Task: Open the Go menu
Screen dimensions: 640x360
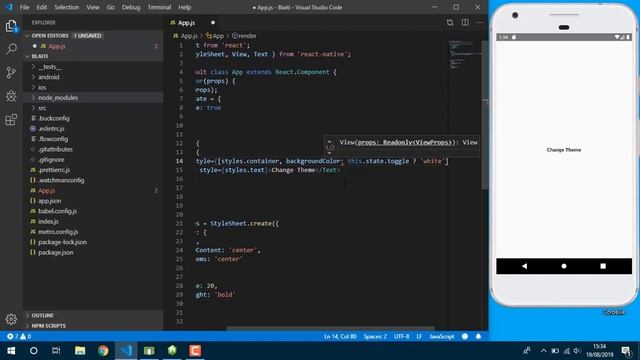Action: [111, 7]
